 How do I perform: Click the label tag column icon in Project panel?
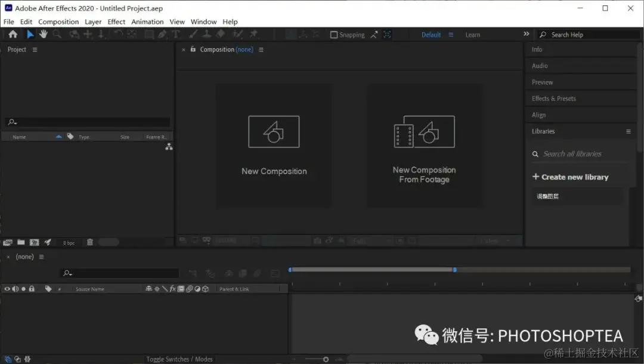(70, 137)
